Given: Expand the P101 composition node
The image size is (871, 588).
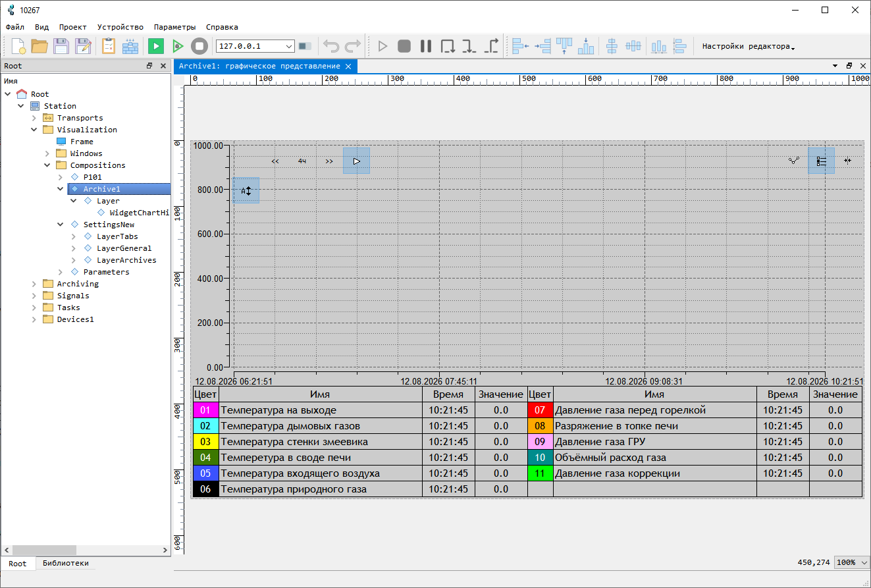Looking at the screenshot, I should tap(61, 177).
